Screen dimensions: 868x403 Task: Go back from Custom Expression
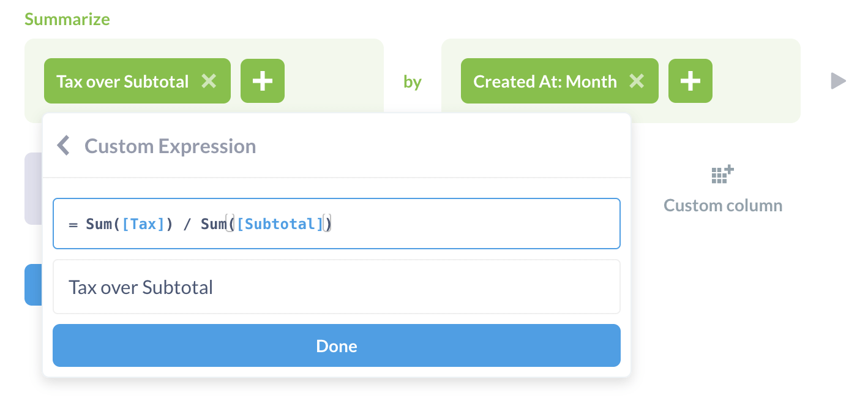coord(63,146)
